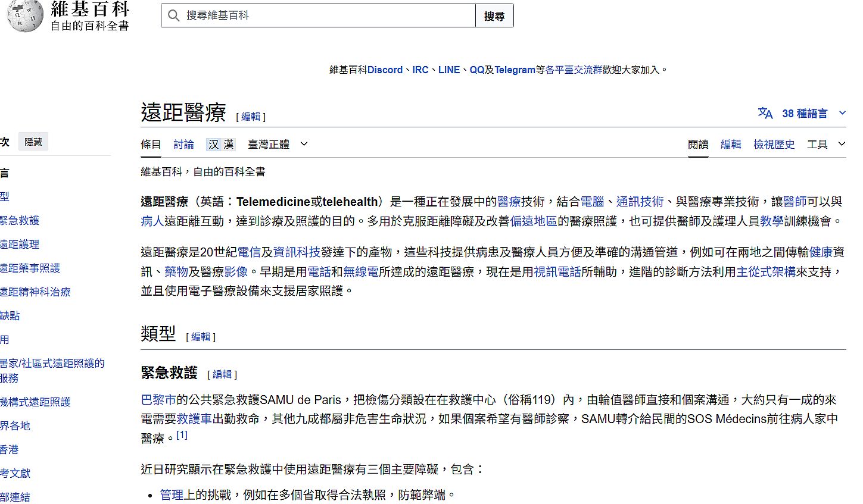Open the Discord community link
Screen dimensions: 863x504
(x=385, y=70)
